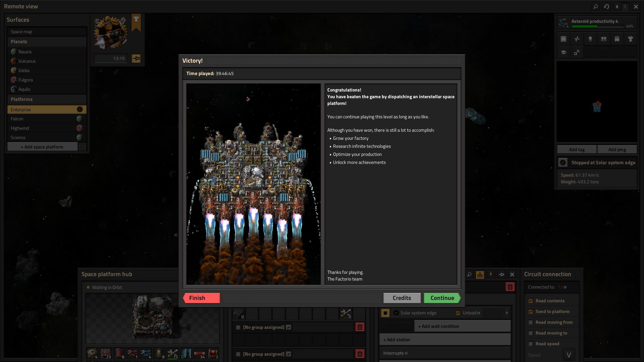The image size is (644, 362).
Task: Open the production statistics graph icon
Action: click(x=577, y=39)
